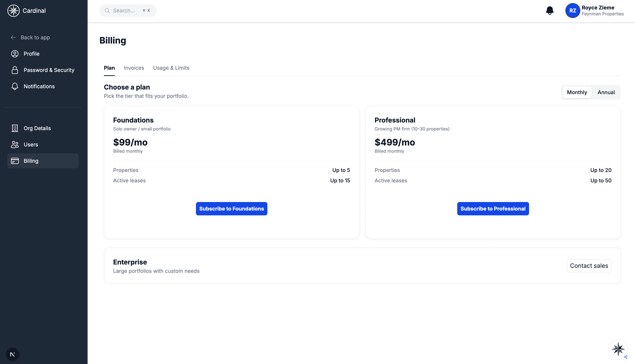Screen dimensions: 635x364
Task: Click the Foundations plan title
Action: pyautogui.click(x=133, y=120)
